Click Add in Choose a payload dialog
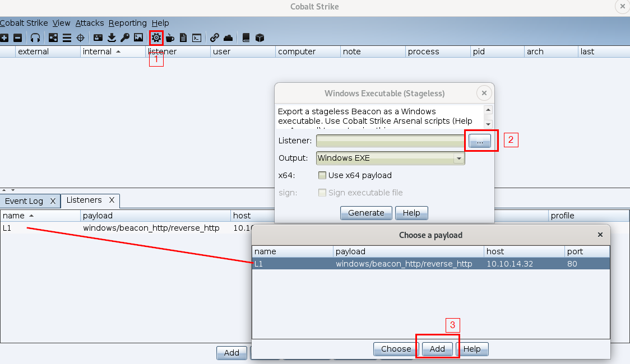The height and width of the screenshot is (364, 630). point(437,349)
